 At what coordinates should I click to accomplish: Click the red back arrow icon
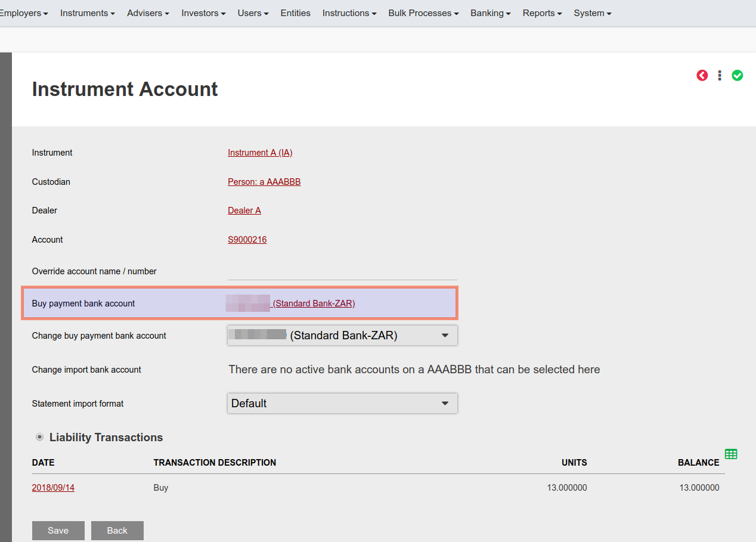[x=702, y=75]
